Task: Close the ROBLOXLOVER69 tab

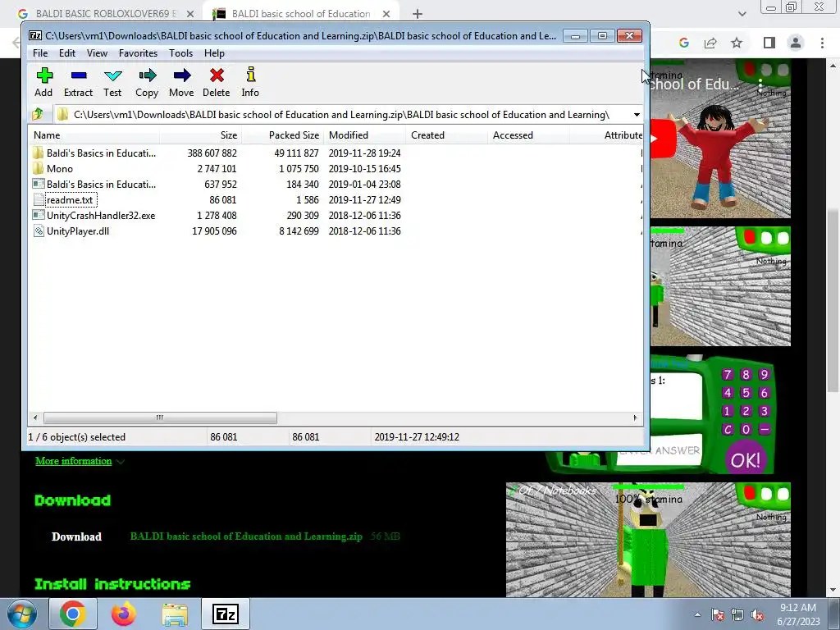Action: coord(190,14)
